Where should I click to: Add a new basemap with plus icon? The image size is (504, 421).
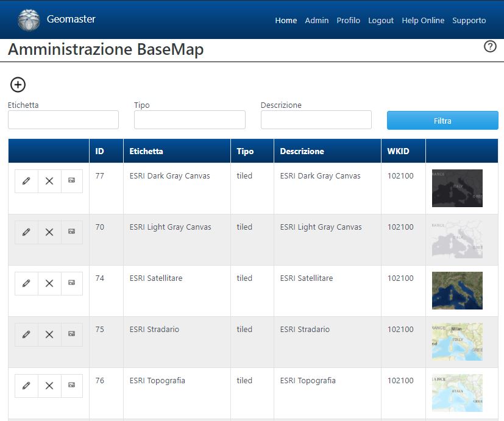[18, 85]
